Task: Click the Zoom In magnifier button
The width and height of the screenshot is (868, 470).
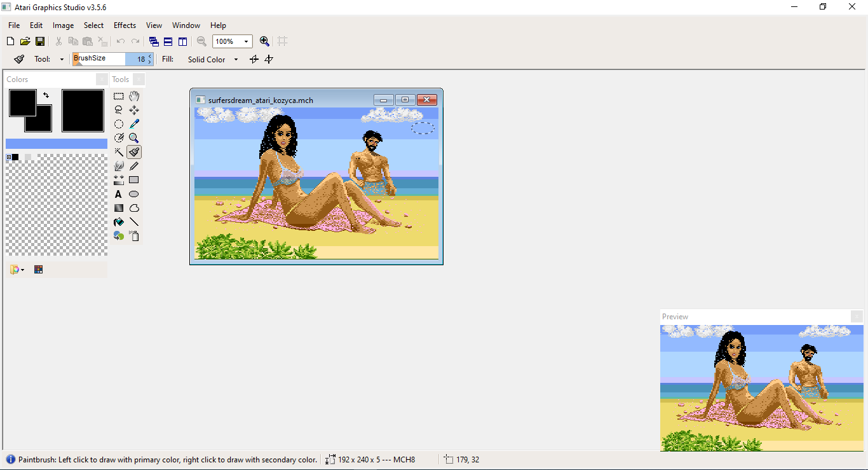Action: [264, 41]
